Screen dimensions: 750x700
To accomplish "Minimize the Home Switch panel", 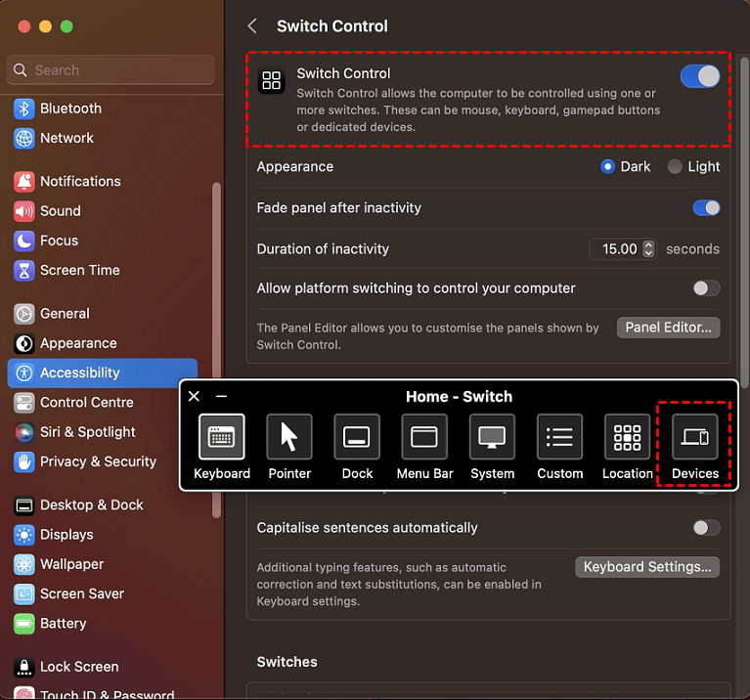I will (222, 396).
